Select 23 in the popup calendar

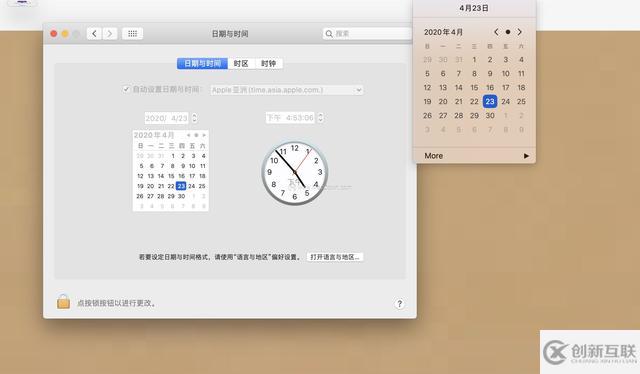point(490,101)
